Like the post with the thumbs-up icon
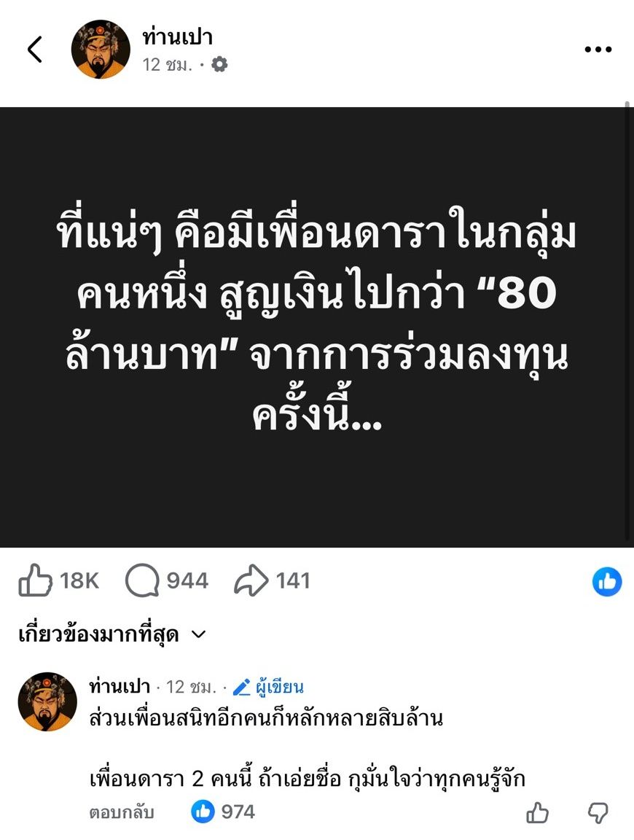The height and width of the screenshot is (840, 634). click(35, 580)
